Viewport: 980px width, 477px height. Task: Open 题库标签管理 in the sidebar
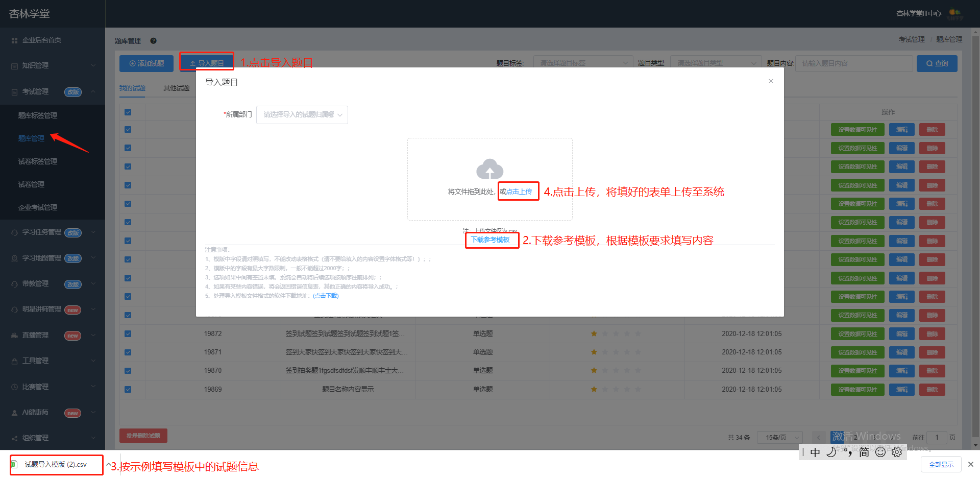(x=38, y=115)
